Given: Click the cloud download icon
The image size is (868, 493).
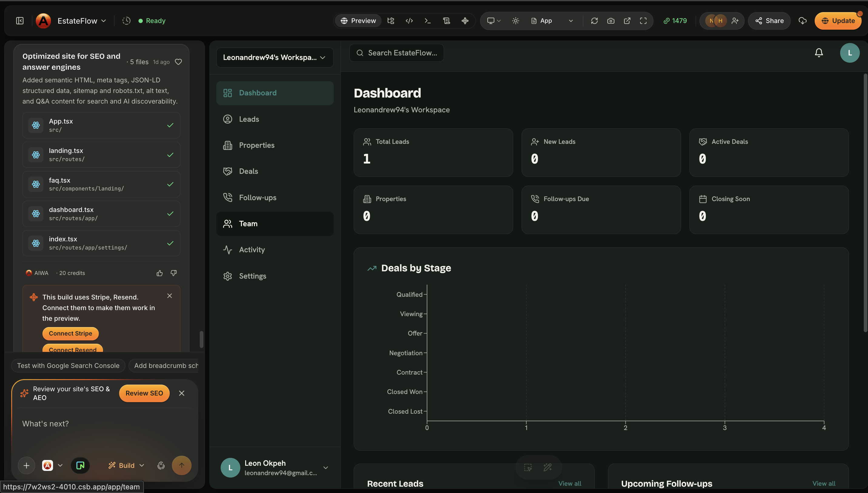Looking at the screenshot, I should tap(802, 21).
